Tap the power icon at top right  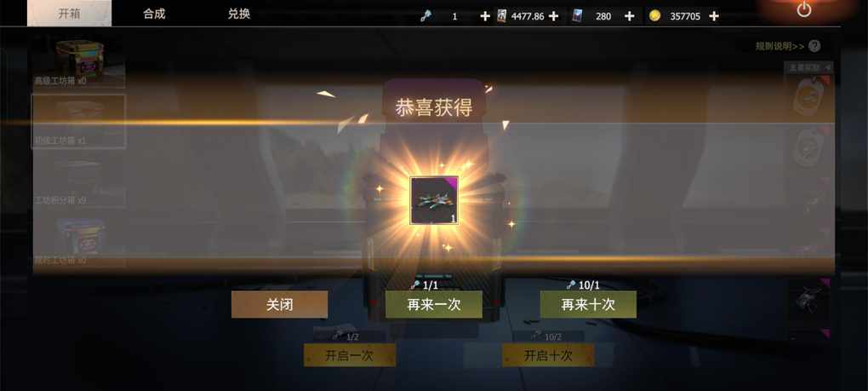[x=804, y=10]
